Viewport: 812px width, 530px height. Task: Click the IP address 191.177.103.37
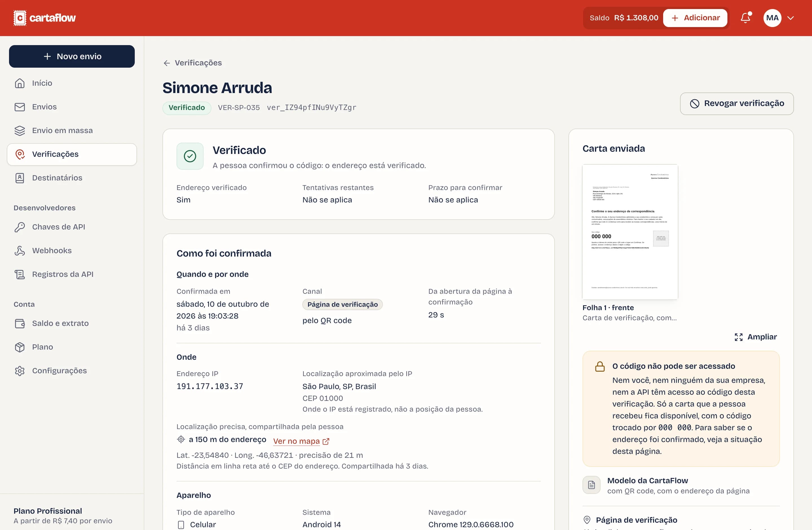(x=210, y=387)
